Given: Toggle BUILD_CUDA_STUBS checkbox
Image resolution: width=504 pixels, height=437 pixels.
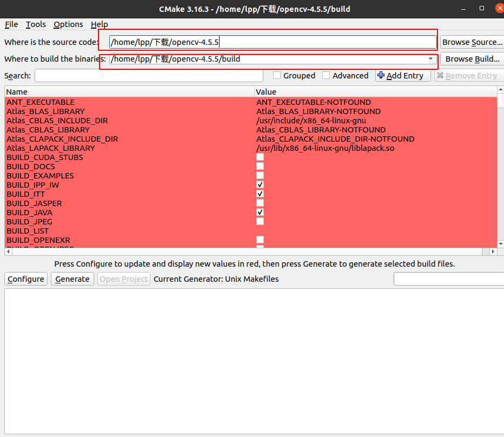Looking at the screenshot, I should point(260,157).
